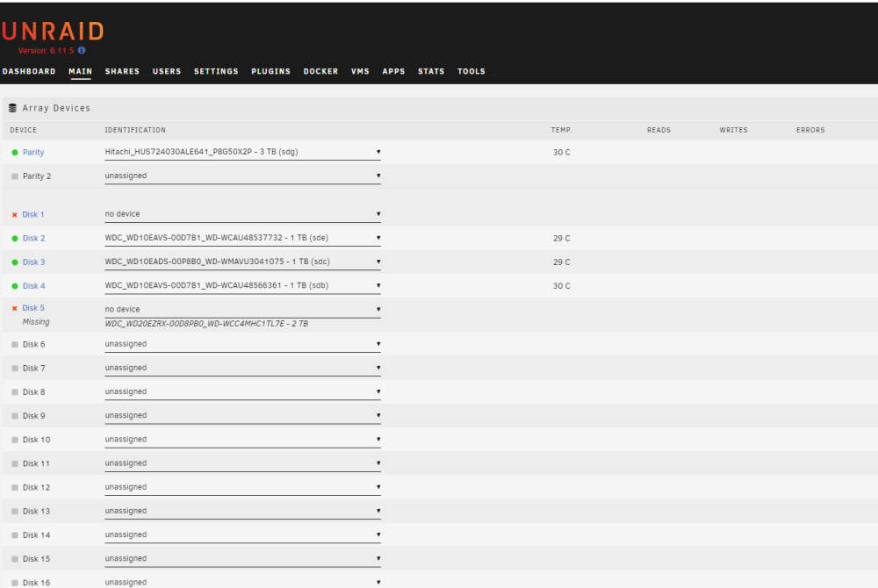Click the grey status square for Disk 13
878x588 pixels.
[x=15, y=512]
